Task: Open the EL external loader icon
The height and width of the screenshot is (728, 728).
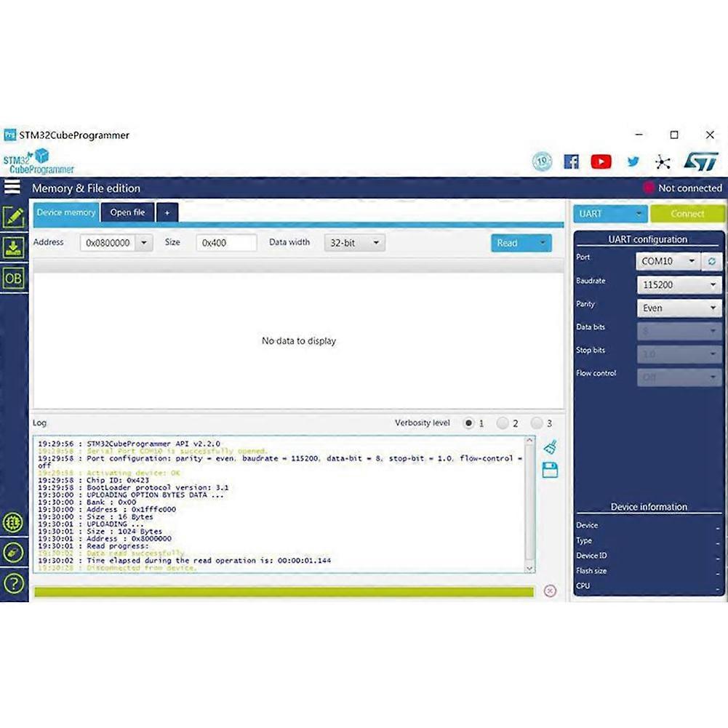Action: coord(13,523)
